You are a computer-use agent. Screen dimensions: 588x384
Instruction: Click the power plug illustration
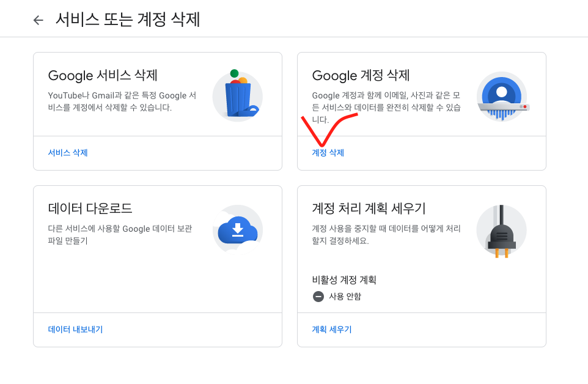click(x=502, y=231)
